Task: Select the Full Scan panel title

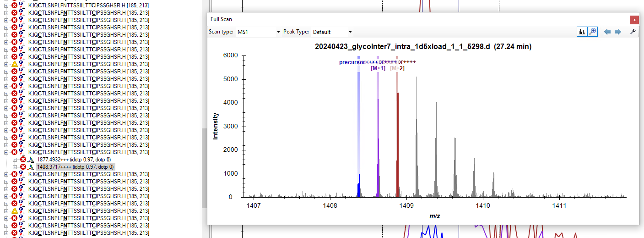Action: click(x=221, y=19)
